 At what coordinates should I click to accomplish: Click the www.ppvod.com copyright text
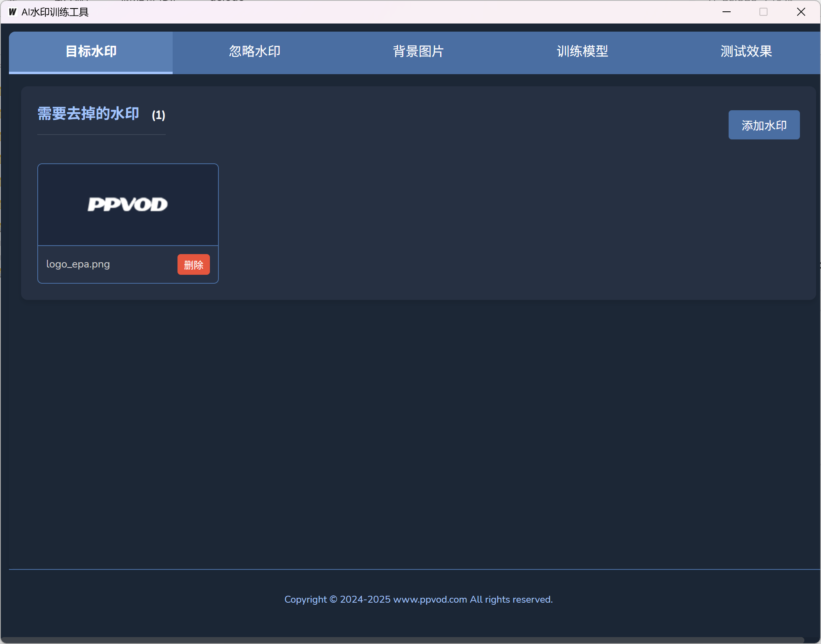click(x=419, y=599)
